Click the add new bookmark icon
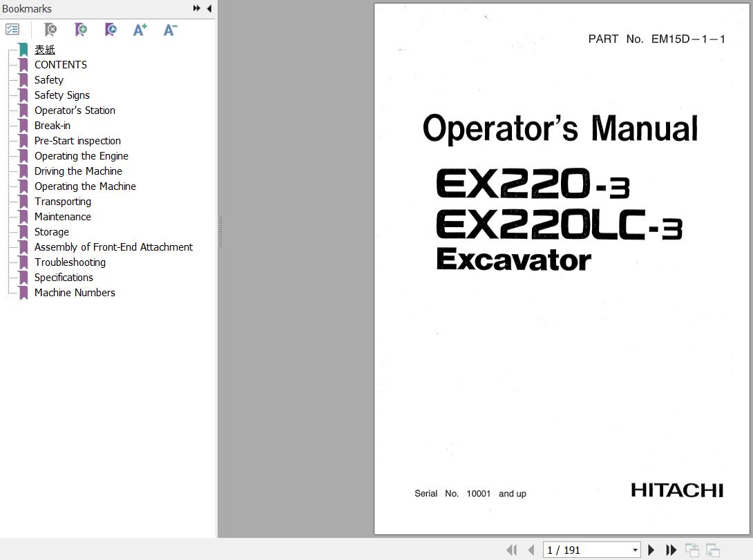This screenshot has height=560, width=753. point(81,30)
